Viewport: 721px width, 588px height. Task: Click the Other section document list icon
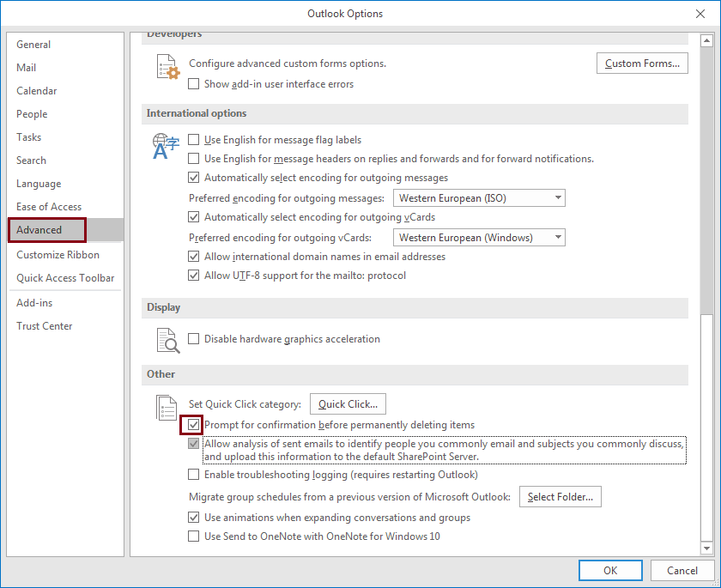point(167,408)
